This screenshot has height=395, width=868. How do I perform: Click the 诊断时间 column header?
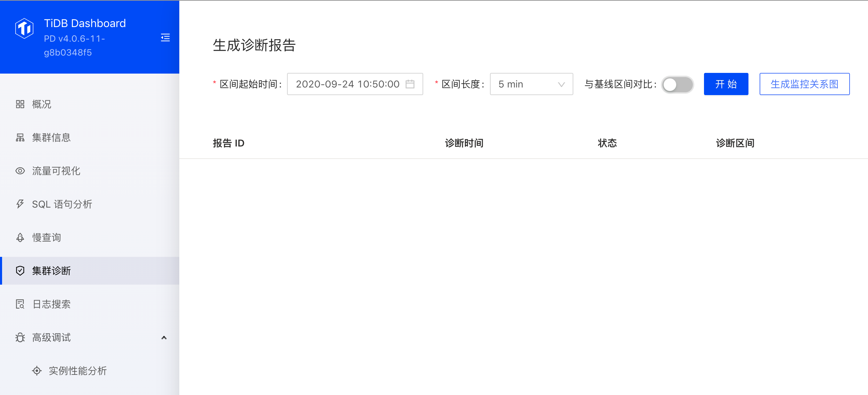tap(464, 143)
